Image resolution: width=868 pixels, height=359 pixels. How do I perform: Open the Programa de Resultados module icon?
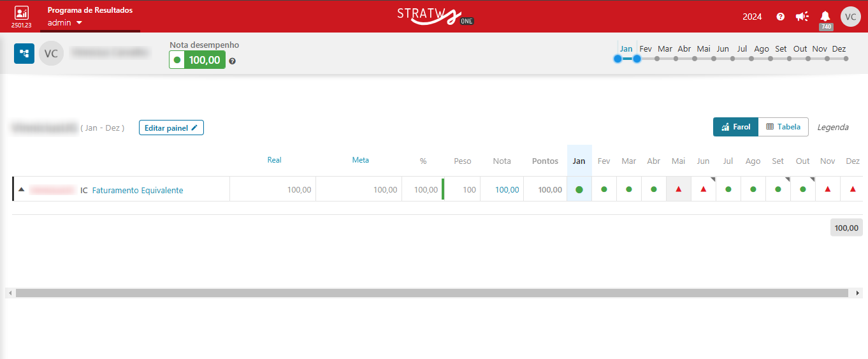[x=21, y=13]
